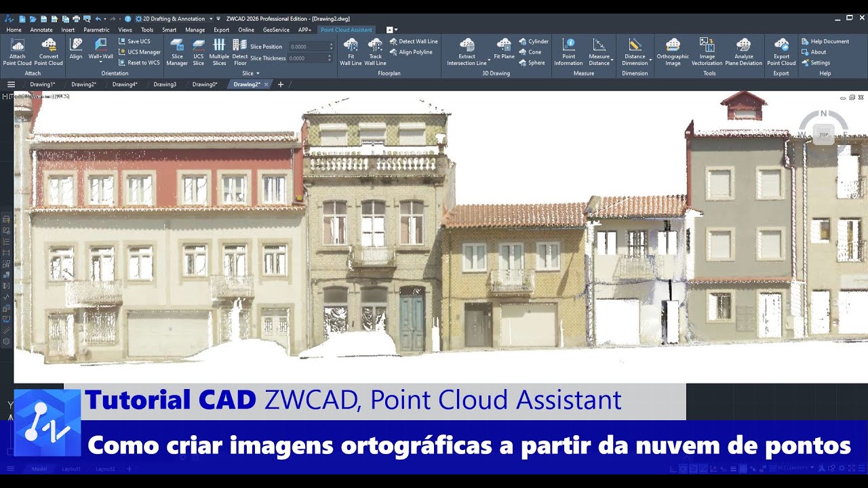Viewport: 868px width, 488px height.
Task: Click the Print icon in quick access toolbar
Action: 76,19
